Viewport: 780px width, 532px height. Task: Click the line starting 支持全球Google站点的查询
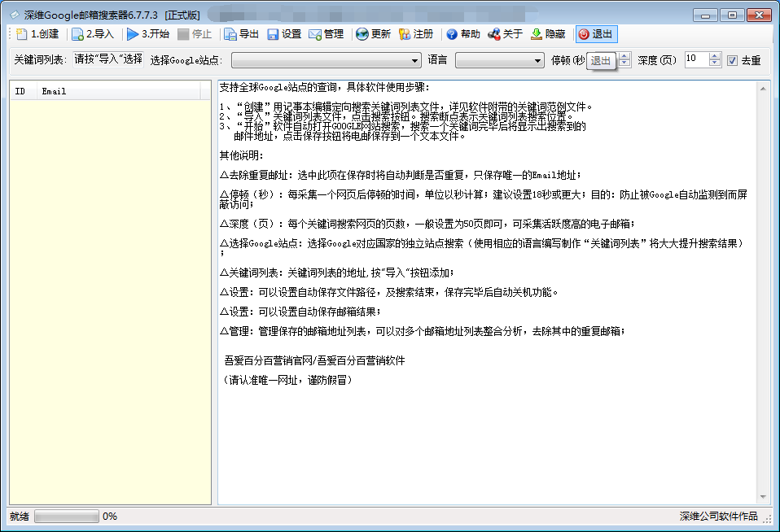324,87
